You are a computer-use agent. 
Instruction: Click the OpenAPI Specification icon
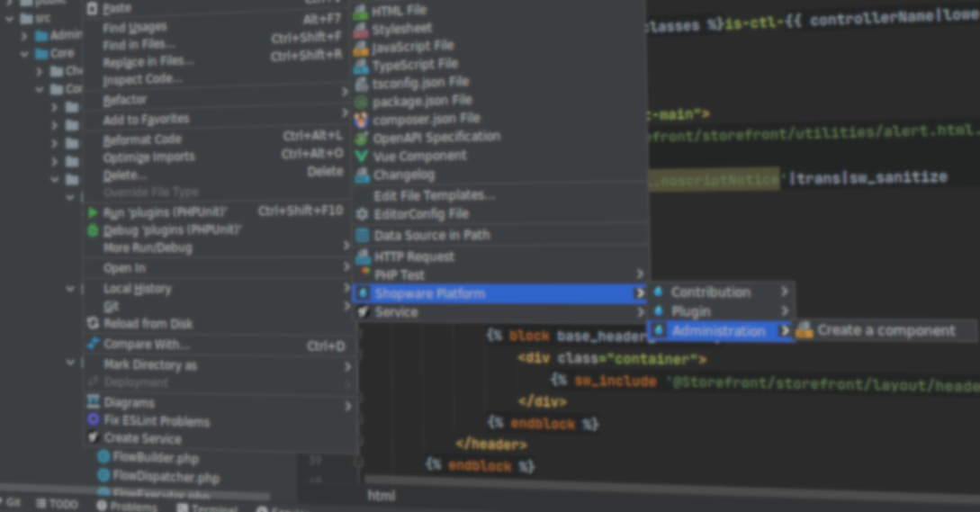point(361,138)
